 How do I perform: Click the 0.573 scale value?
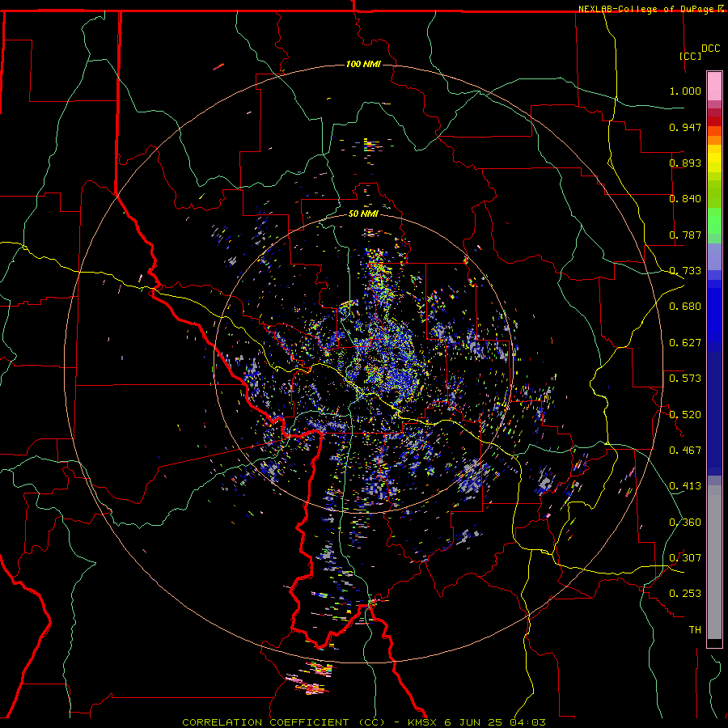pos(685,379)
